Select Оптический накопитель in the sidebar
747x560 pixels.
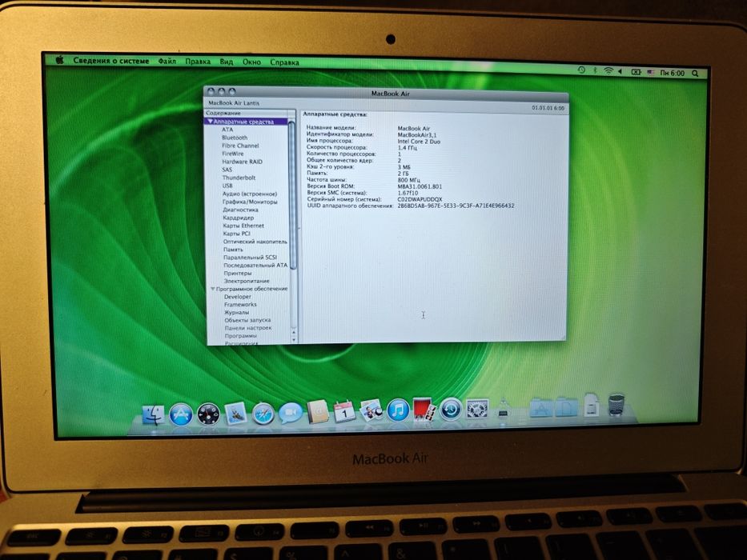click(x=255, y=242)
